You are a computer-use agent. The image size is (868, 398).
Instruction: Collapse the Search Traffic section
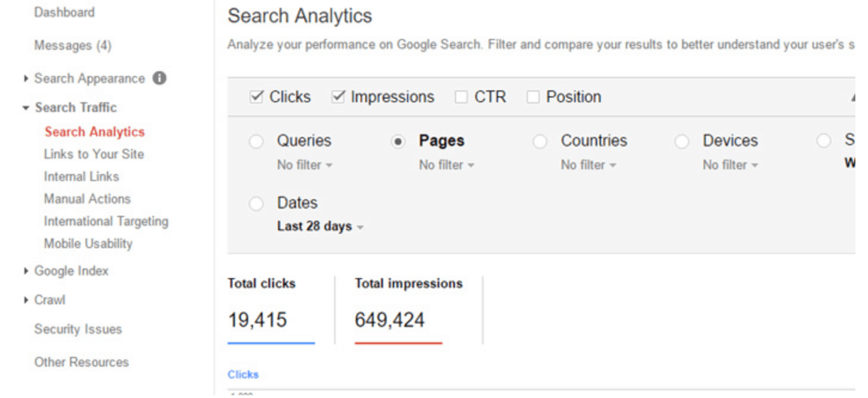click(26, 108)
